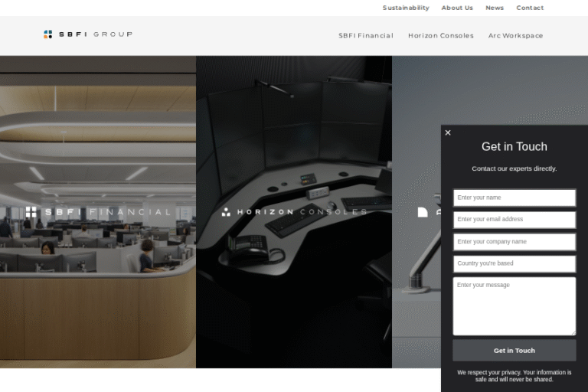Close the Get in Touch popup
Image resolution: width=588 pixels, height=392 pixels.
(448, 132)
